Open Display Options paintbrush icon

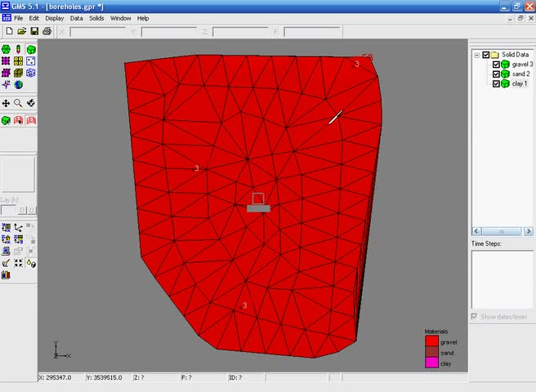tap(6, 263)
